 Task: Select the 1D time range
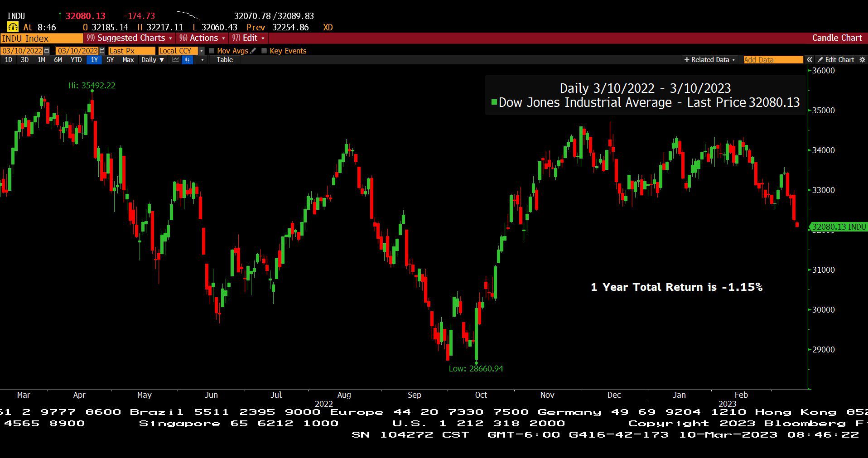(x=8, y=60)
